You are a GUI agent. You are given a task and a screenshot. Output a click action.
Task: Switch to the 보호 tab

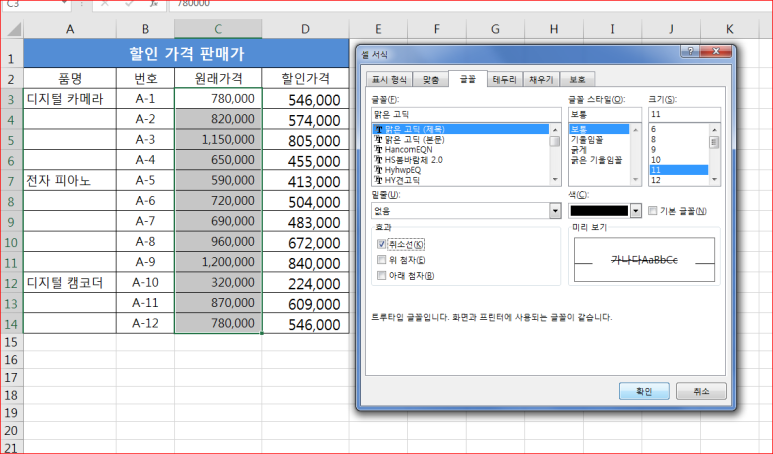coord(577,79)
